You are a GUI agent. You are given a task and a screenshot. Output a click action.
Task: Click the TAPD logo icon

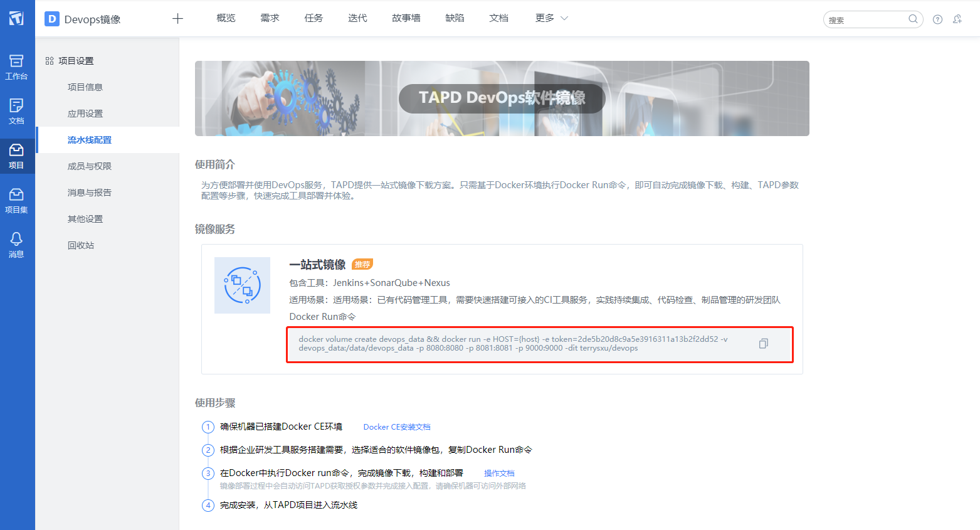pyautogui.click(x=16, y=18)
